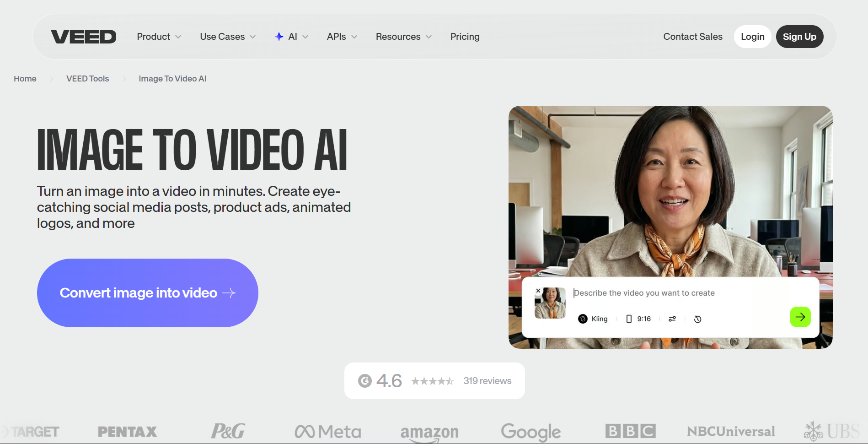The image size is (868, 444).
Task: Change the 9:16 aspect ratio
Action: coord(638,319)
